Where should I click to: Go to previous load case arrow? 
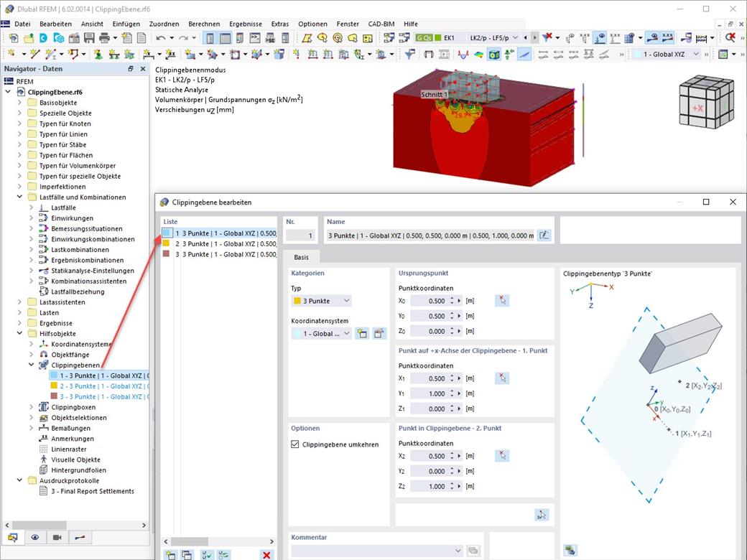[x=526, y=37]
